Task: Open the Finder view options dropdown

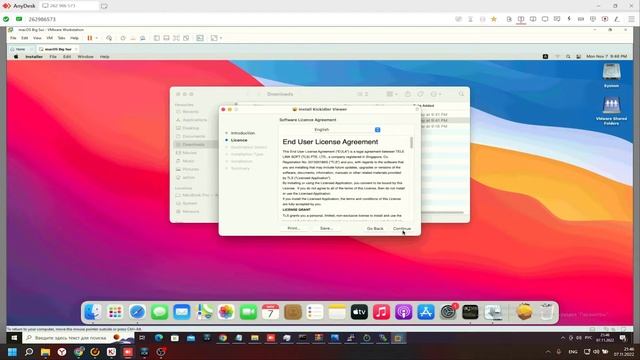Action: [391, 94]
